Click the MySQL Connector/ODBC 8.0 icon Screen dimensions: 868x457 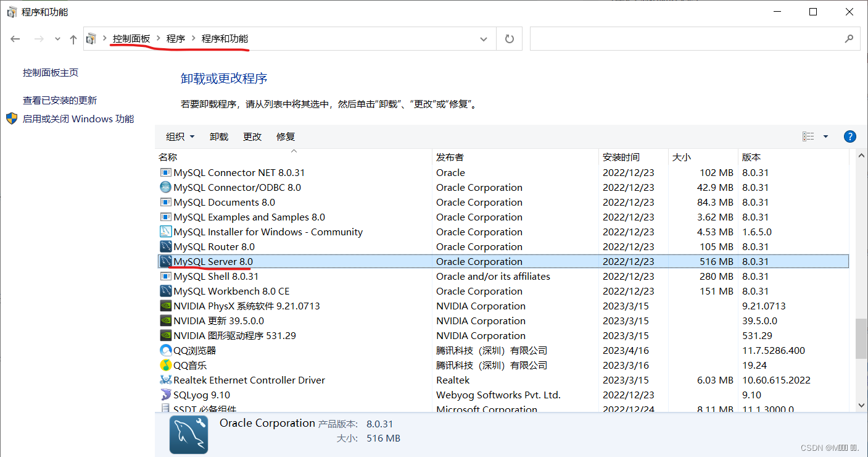tap(165, 187)
